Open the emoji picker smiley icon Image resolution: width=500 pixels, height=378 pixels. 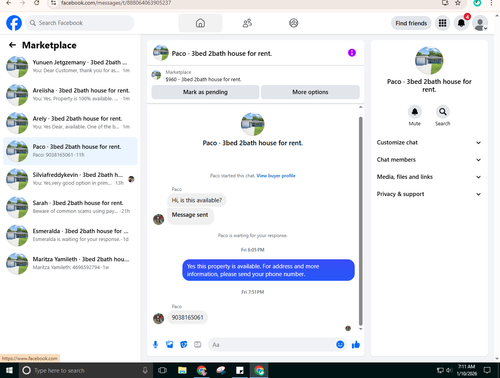[340, 344]
